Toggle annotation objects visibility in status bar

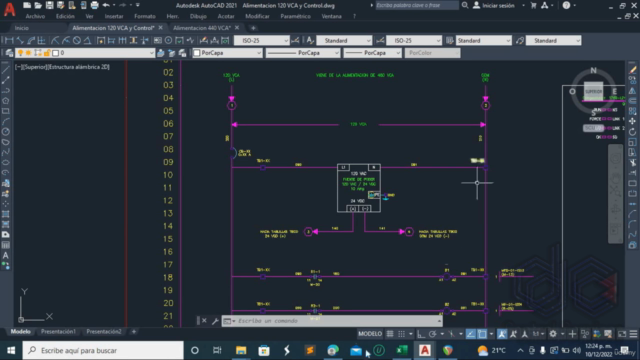[502, 334]
